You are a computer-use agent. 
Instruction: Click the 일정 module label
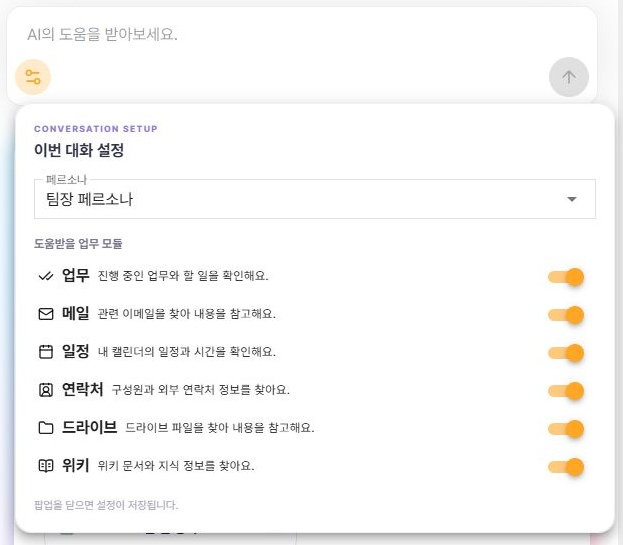75,351
